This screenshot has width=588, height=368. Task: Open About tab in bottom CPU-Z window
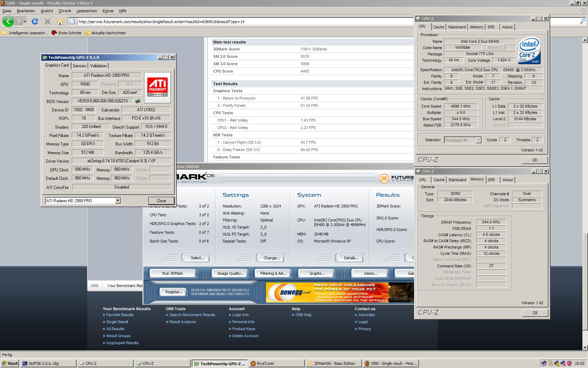click(x=507, y=180)
